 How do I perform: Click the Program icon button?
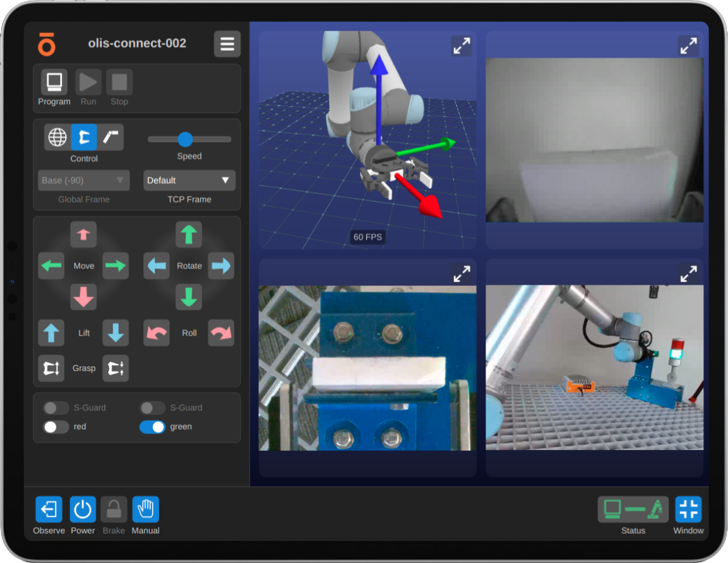[x=54, y=82]
